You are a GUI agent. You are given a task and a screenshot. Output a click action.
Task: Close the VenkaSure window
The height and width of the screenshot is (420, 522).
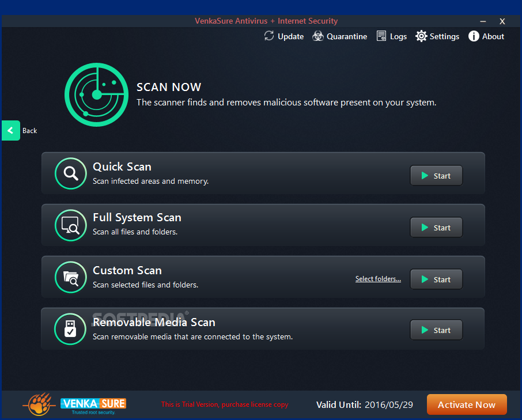502,21
